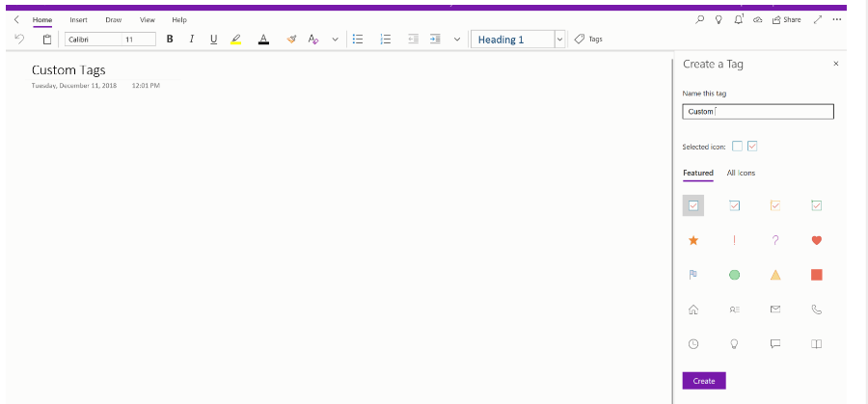This screenshot has height=404, width=868.
Task: Select the gray highlighted checkbox tag icon
Action: pyautogui.click(x=692, y=204)
